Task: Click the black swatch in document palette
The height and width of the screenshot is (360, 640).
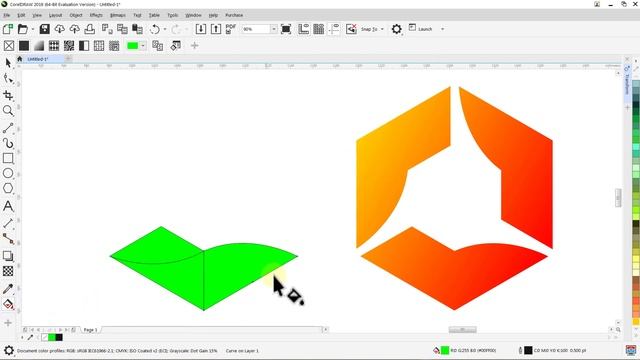Action: (x=59, y=337)
